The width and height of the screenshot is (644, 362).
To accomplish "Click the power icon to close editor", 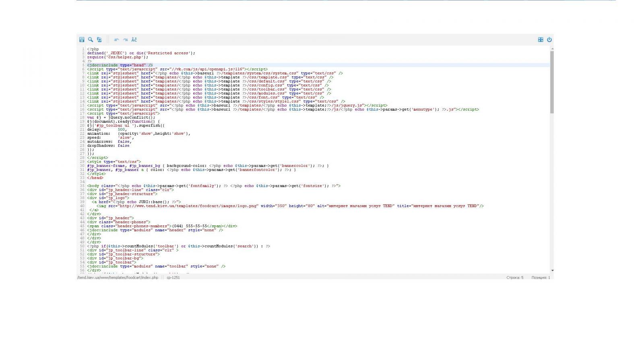I will point(549,39).
